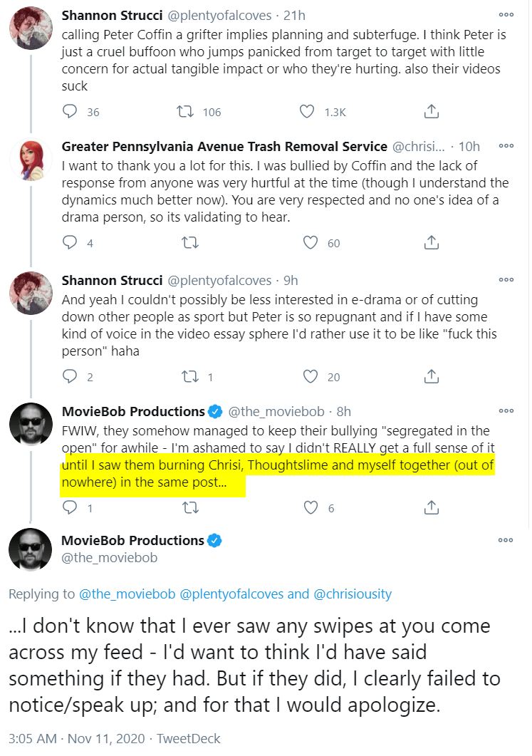Viewport: 532px width, 756px height.
Task: Share Shannon Strucci's first tweet
Action: 431,112
